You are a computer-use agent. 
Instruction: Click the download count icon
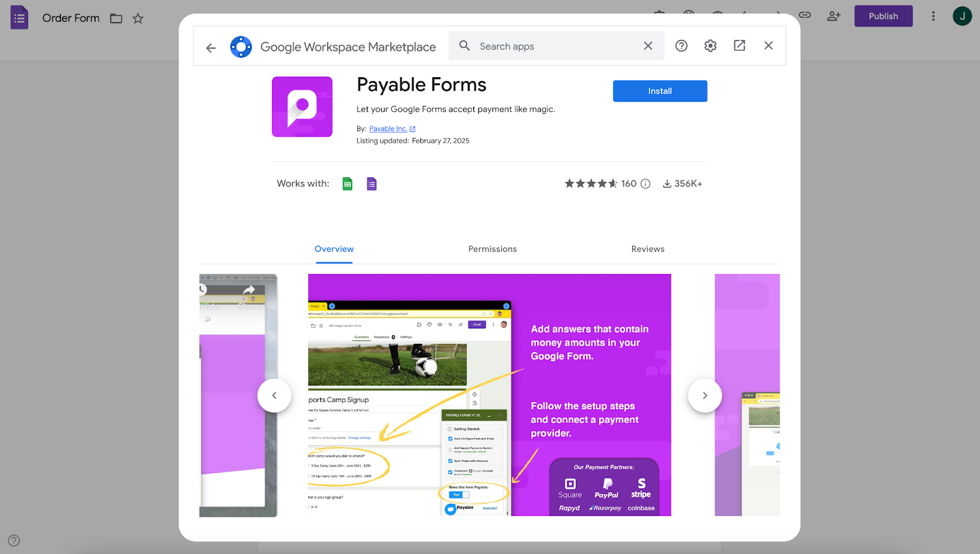click(x=667, y=184)
